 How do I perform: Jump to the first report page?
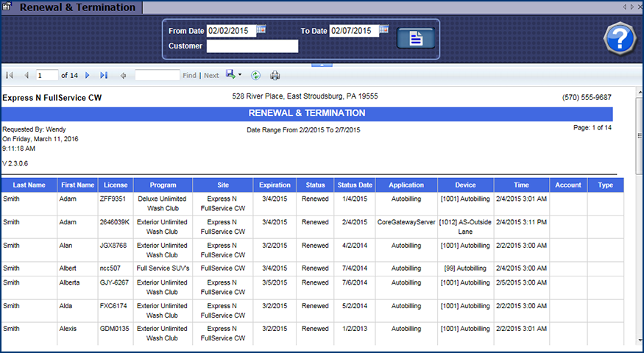pyautogui.click(x=10, y=75)
